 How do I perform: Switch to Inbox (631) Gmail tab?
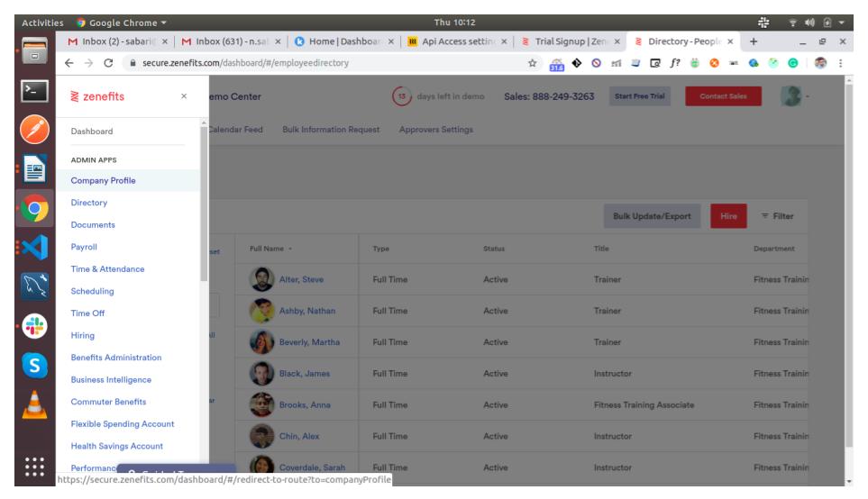231,41
